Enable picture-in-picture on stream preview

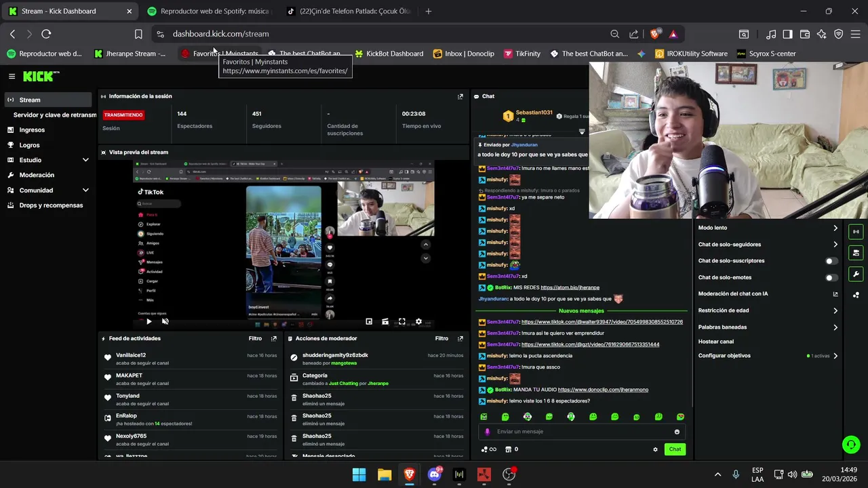pyautogui.click(x=369, y=321)
